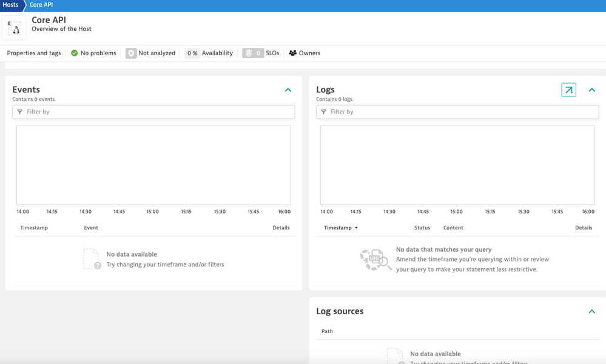This screenshot has height=364, width=606.
Task: Open Properties and tags
Action: [x=34, y=53]
